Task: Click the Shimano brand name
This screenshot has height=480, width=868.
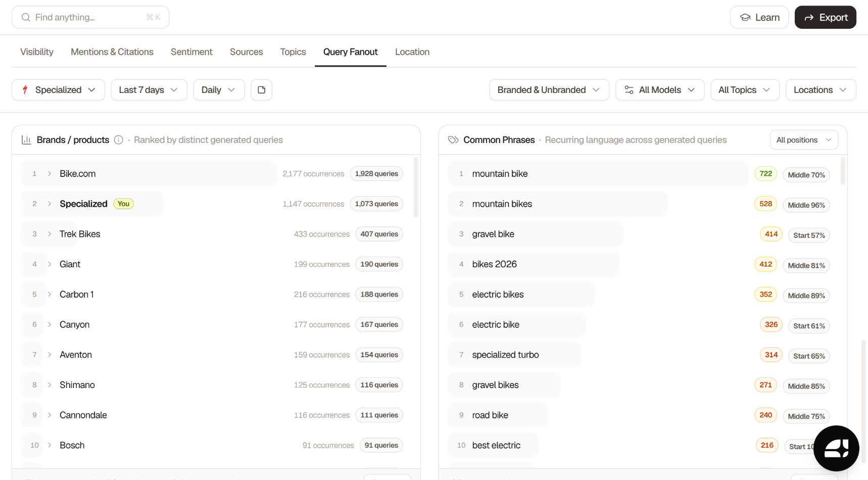Action: coord(77,385)
